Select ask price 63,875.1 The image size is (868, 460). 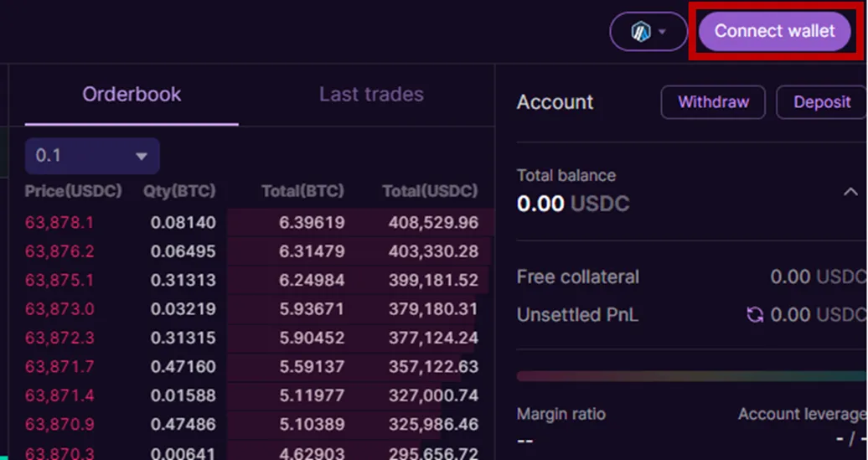59,280
